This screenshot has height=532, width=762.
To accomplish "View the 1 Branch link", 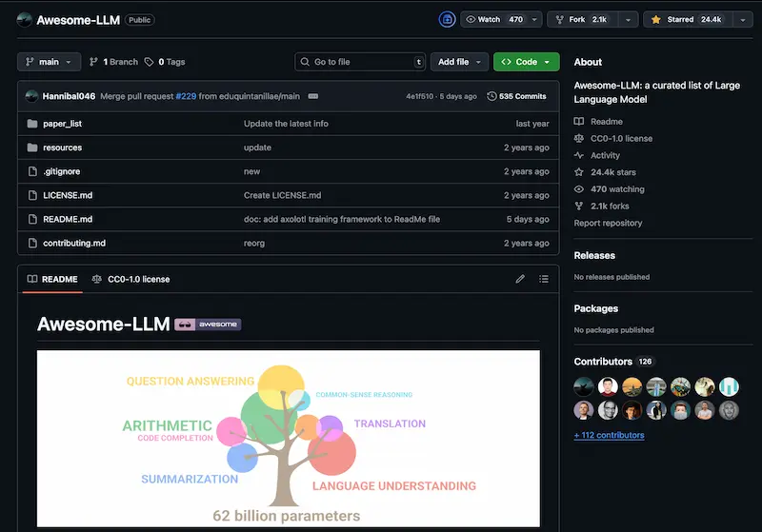I will tap(113, 62).
